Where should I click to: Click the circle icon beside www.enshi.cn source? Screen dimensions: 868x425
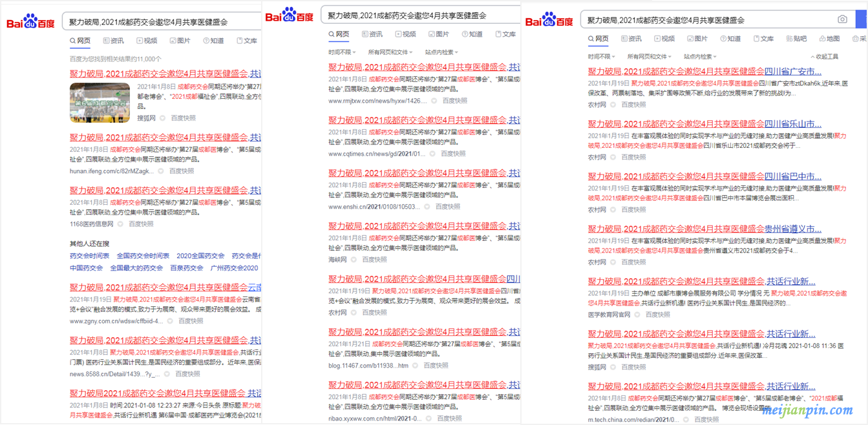[x=427, y=207]
